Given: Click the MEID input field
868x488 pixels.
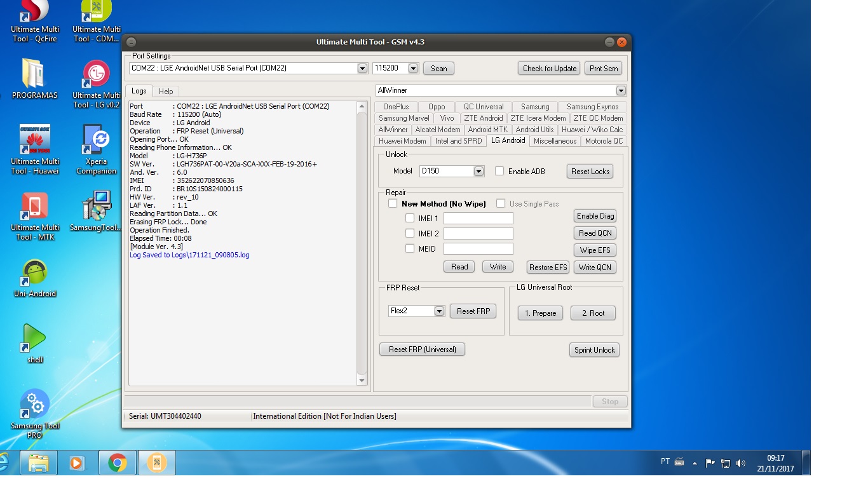Looking at the screenshot, I should coord(478,248).
